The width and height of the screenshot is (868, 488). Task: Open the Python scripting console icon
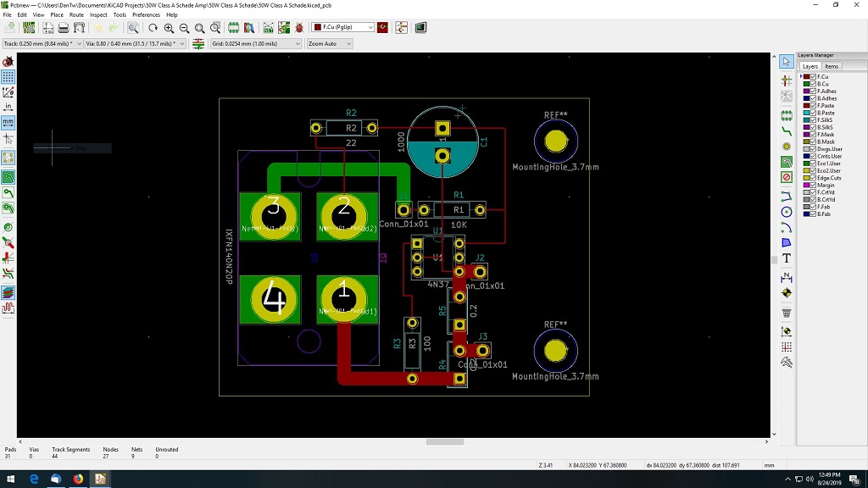(420, 27)
